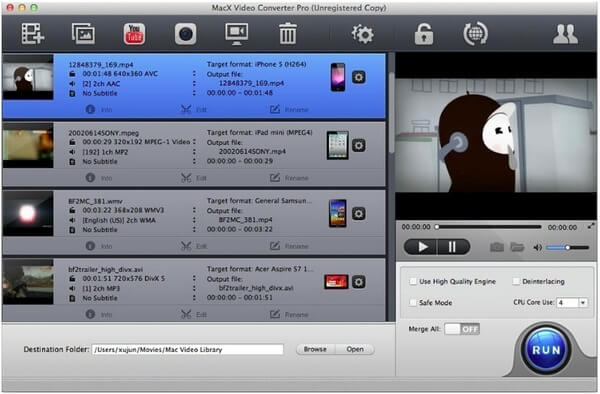
Task: Select thumbnail of 20020614SONY.mpeg
Action: [x=28, y=146]
